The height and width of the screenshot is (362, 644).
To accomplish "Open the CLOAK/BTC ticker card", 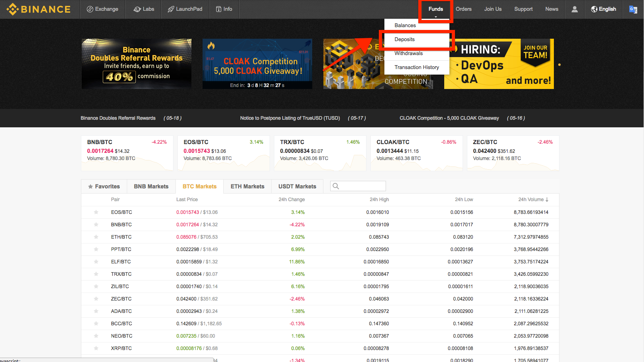I will click(x=417, y=153).
